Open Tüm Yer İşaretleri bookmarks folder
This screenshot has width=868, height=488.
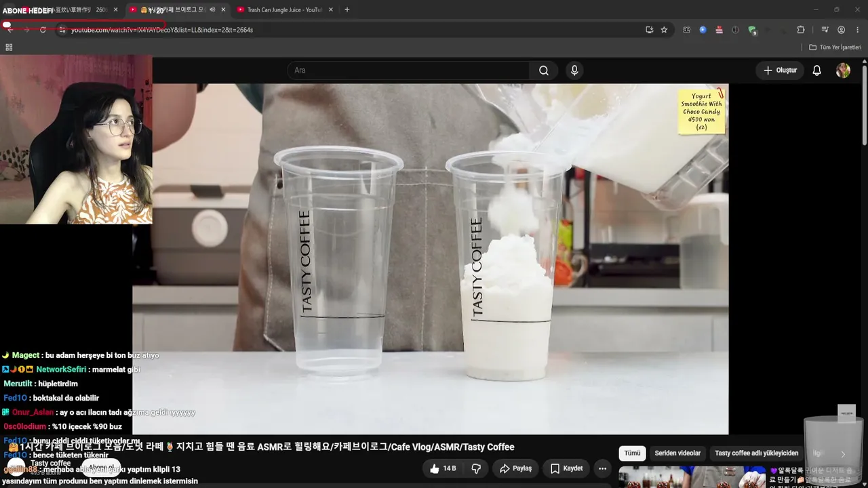(x=835, y=47)
